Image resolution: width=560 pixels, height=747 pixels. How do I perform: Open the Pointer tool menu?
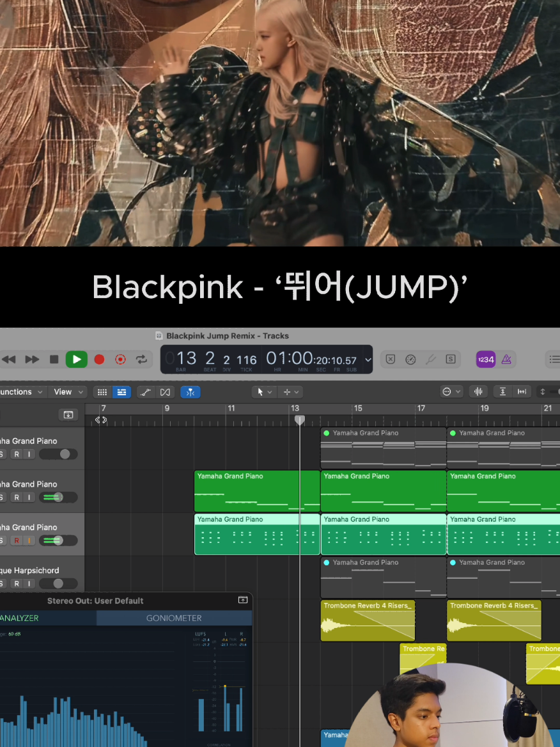(263, 392)
